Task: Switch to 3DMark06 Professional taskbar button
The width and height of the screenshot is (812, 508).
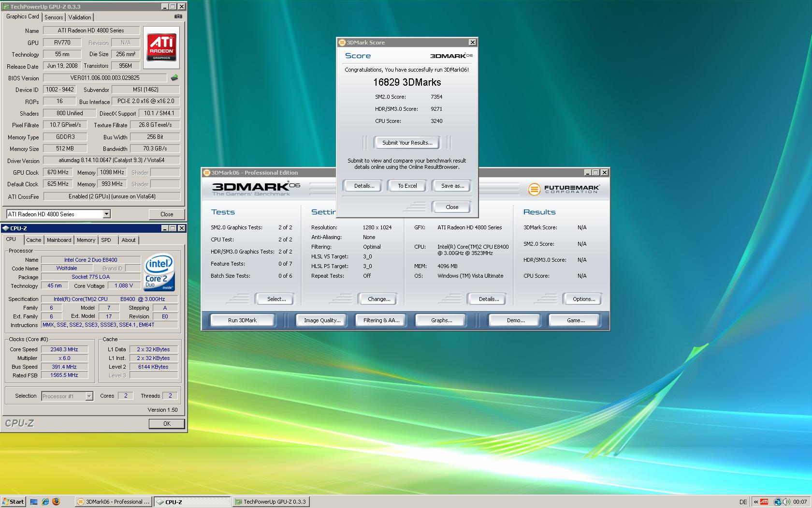Action: [x=114, y=502]
